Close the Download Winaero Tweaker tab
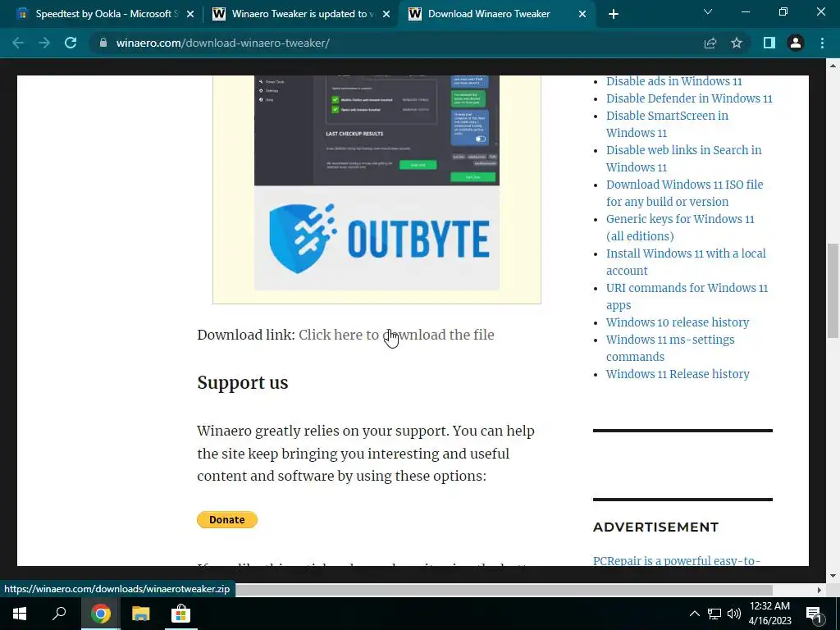This screenshot has width=840, height=630. pos(582,14)
